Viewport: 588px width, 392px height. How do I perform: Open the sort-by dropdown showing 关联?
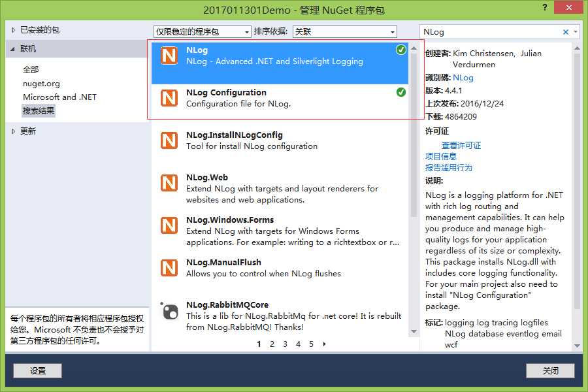344,32
